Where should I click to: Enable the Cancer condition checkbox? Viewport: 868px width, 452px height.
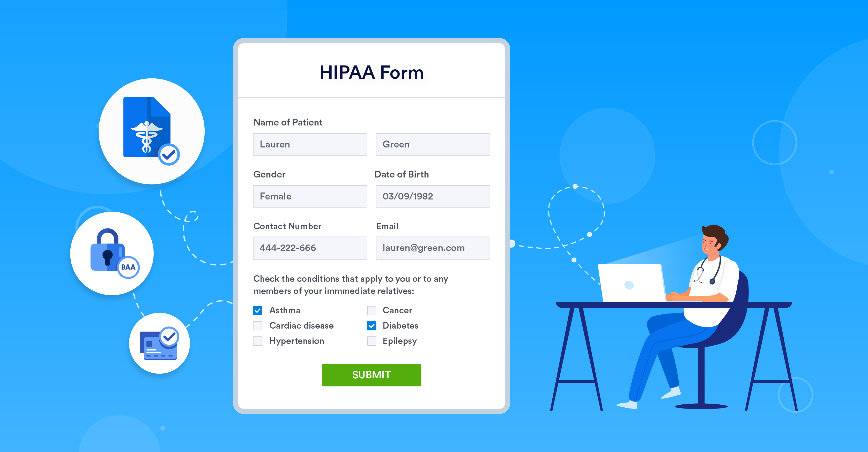372,310
